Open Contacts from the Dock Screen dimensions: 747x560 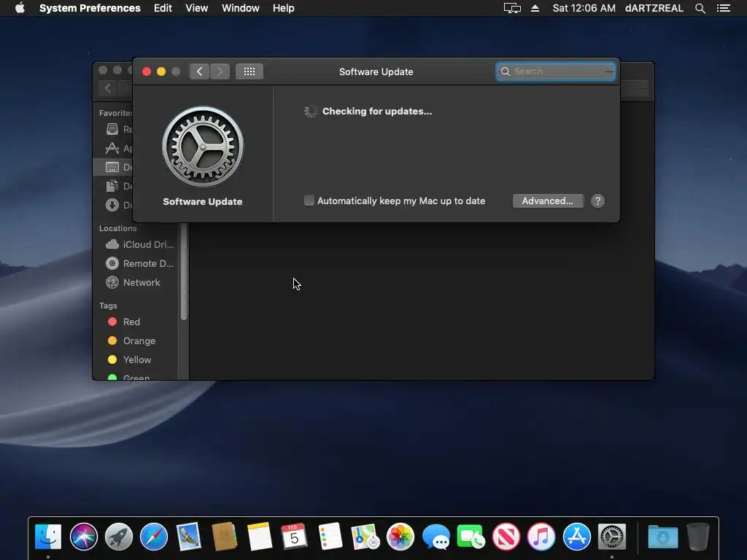[225, 537]
